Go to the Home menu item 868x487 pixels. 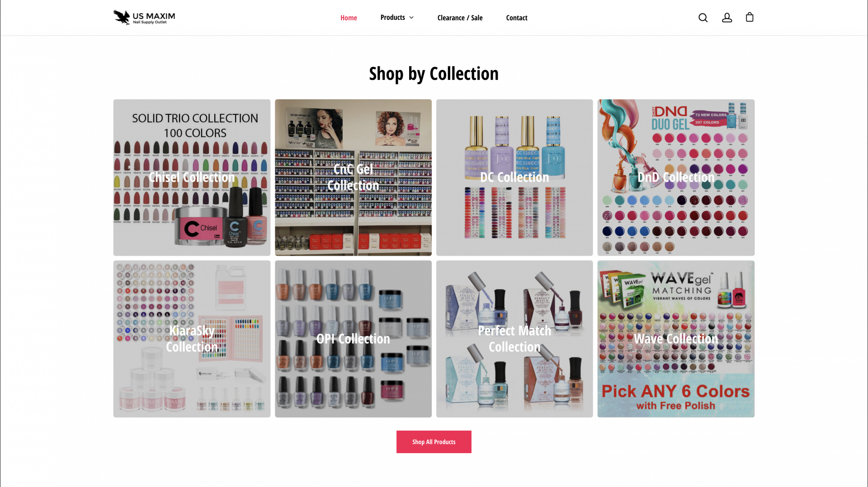point(349,18)
